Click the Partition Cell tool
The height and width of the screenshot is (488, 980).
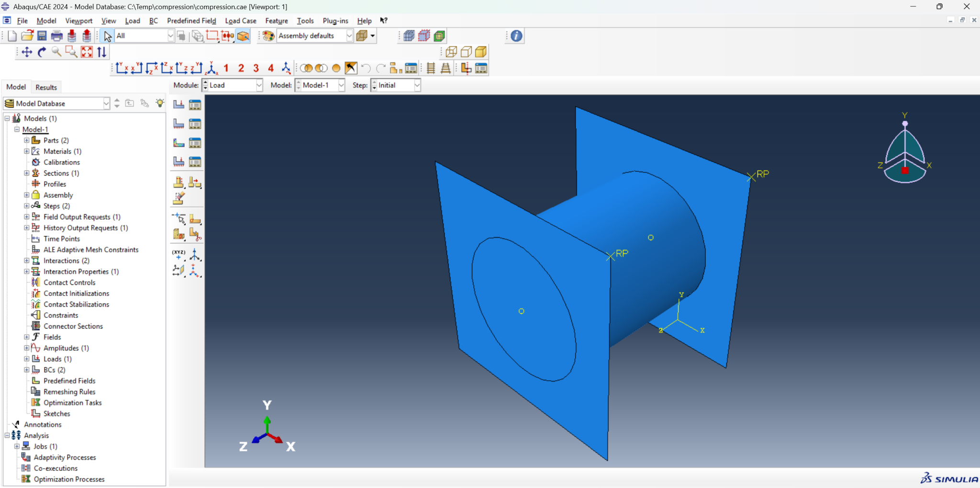[178, 234]
